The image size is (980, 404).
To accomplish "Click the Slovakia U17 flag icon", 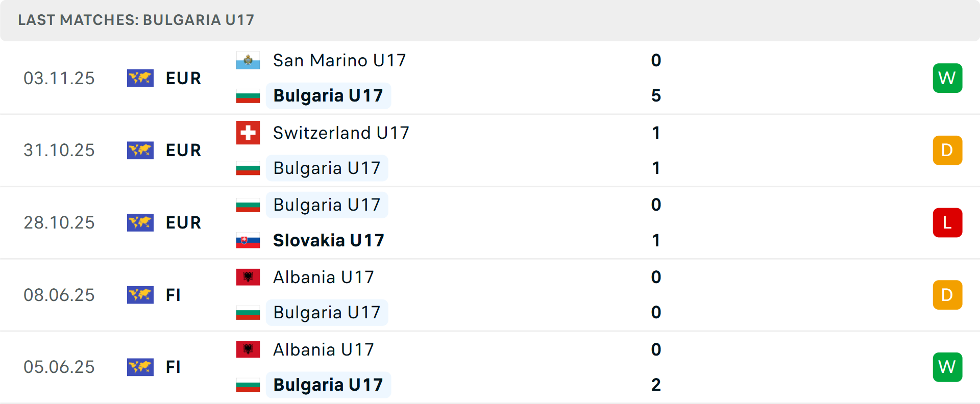I will [x=248, y=240].
